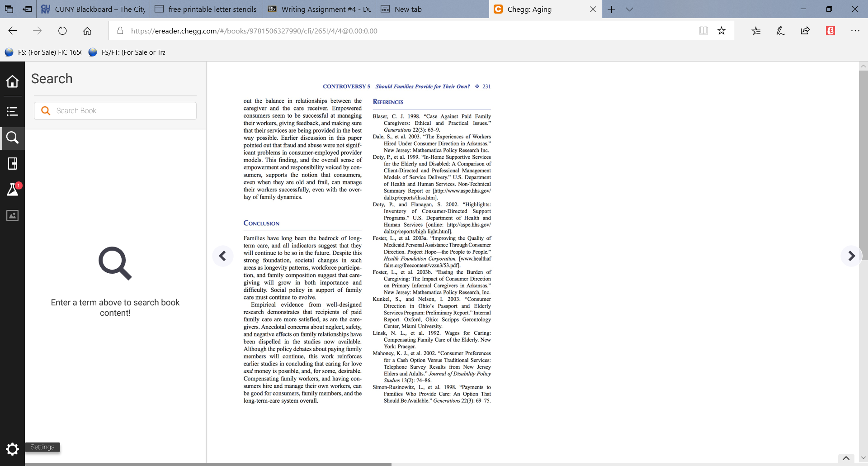
Task: Click the browser home button
Action: pos(87,31)
